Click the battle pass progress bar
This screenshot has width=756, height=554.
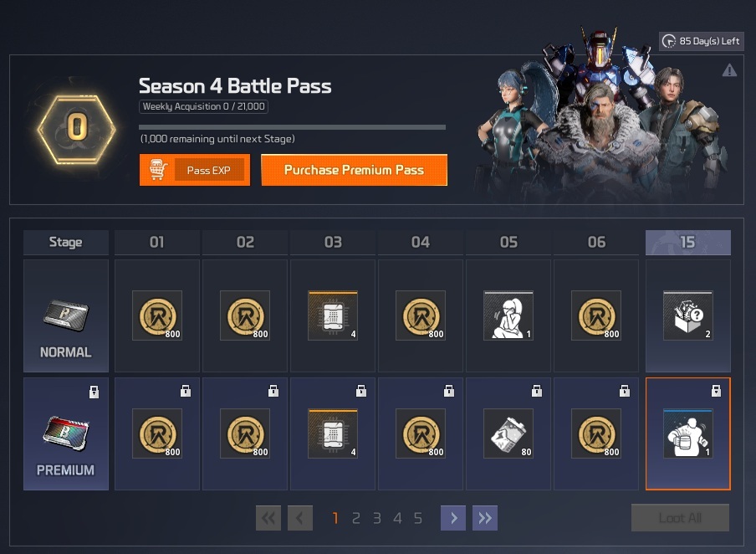(292, 127)
